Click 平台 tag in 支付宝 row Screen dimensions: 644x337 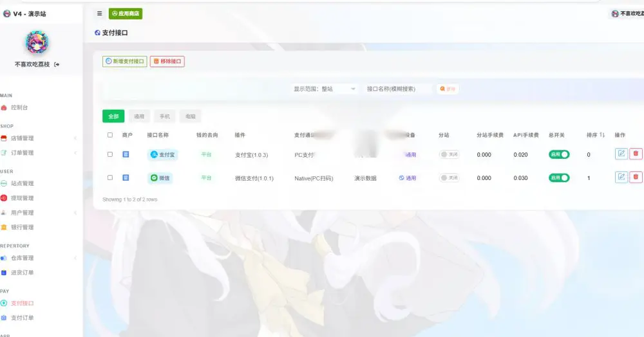tap(206, 154)
